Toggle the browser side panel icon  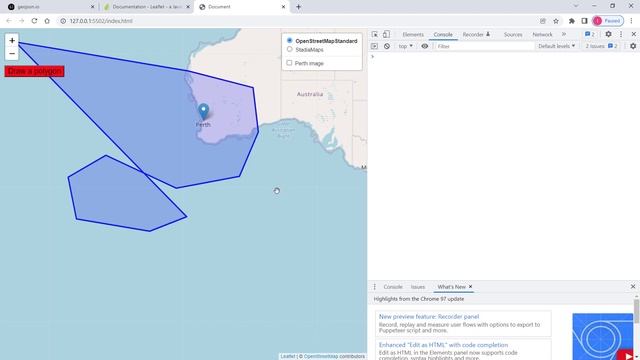(584, 21)
